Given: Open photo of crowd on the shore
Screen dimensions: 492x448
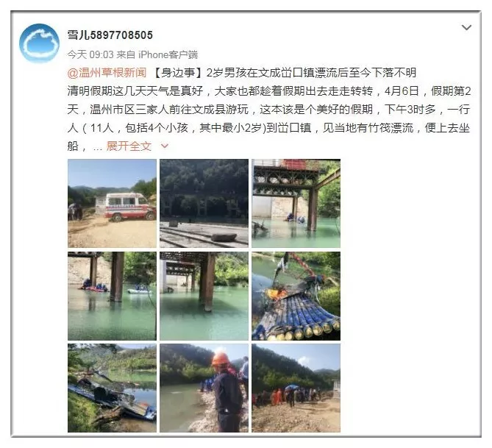Looking at the screenshot, I should 296,388.
